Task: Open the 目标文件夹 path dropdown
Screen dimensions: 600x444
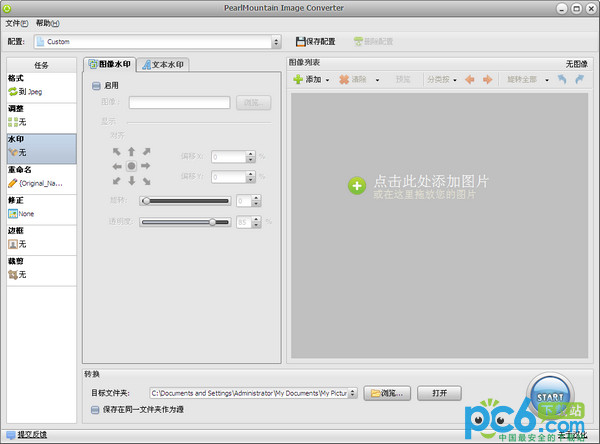Action: pyautogui.click(x=353, y=393)
